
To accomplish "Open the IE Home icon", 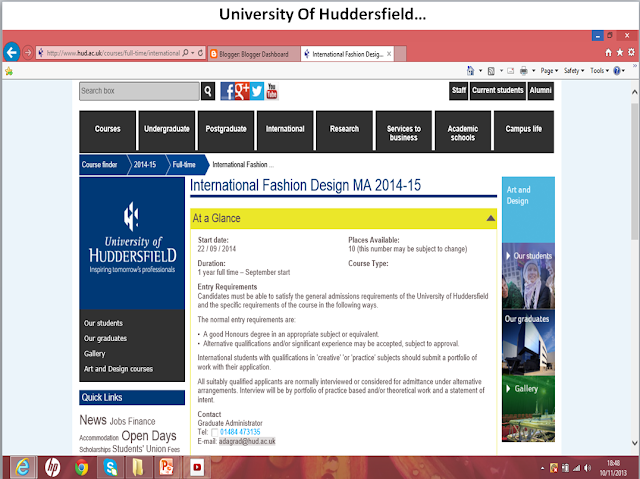I will 608,52.
